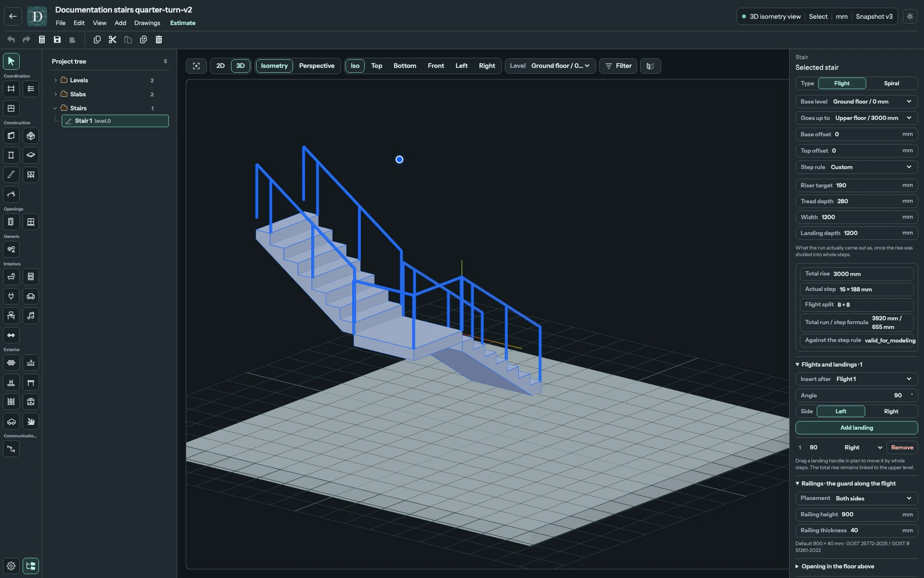Toggle the section box icon next to Filter

[x=650, y=66]
